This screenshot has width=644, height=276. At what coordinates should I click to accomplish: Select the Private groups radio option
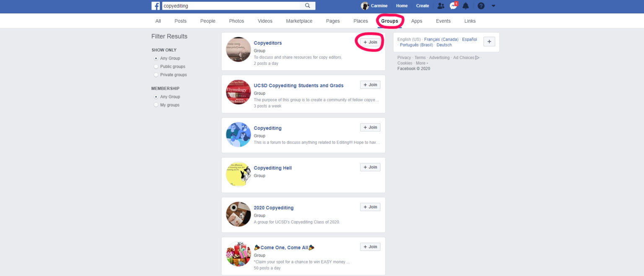156,75
